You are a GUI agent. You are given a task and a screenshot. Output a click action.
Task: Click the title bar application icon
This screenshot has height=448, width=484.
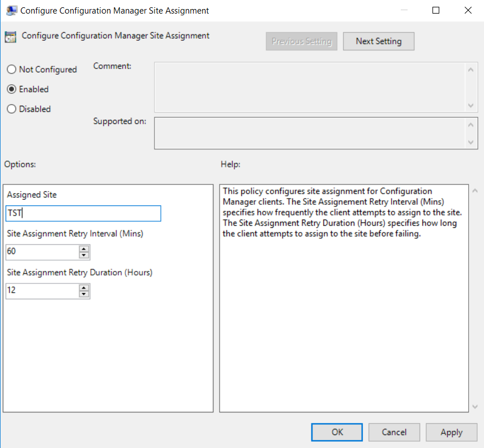[11, 10]
